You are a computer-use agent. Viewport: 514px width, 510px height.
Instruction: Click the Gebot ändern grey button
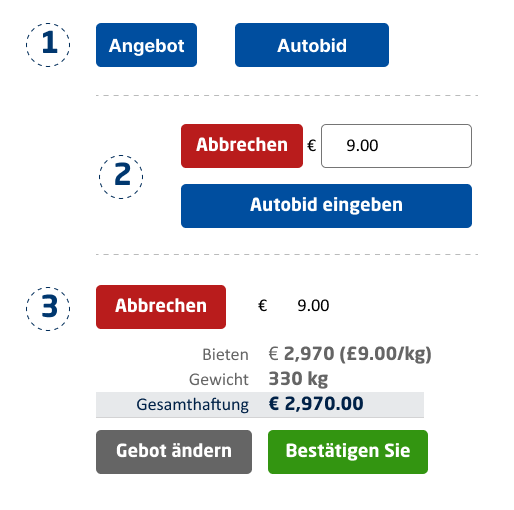(174, 452)
